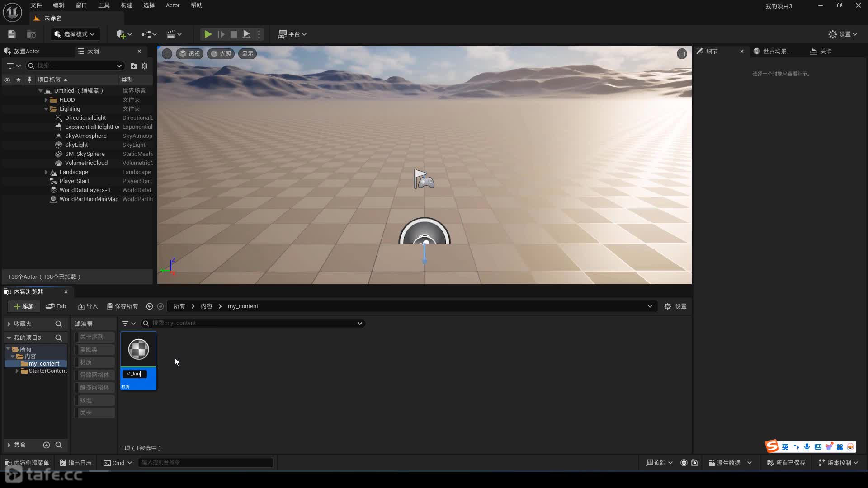Save the current level with the floppy icon
The width and height of the screenshot is (868, 488).
(x=12, y=34)
